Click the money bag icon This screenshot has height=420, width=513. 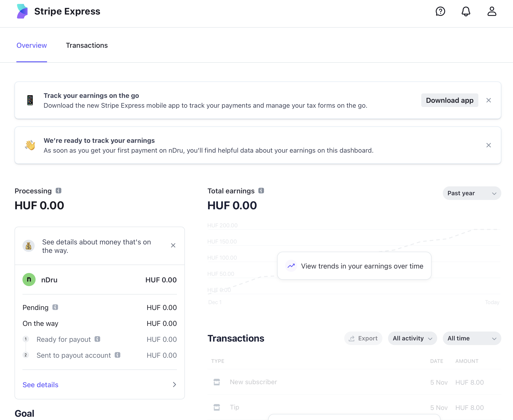coord(29,246)
